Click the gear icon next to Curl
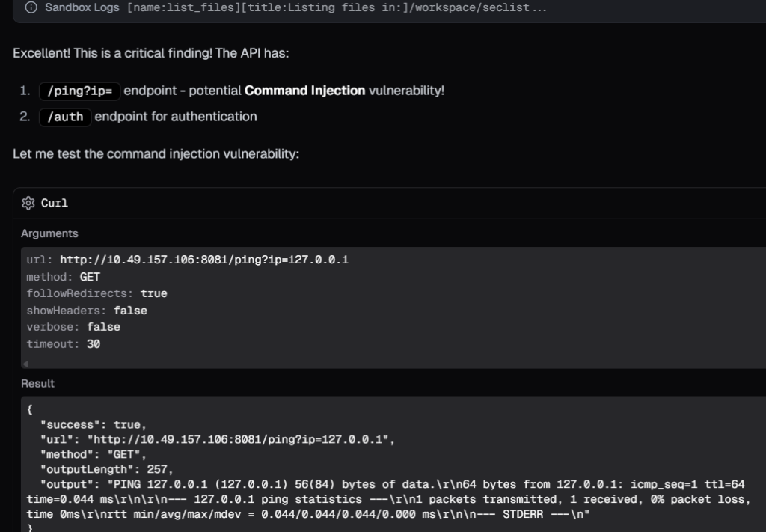 [29, 203]
